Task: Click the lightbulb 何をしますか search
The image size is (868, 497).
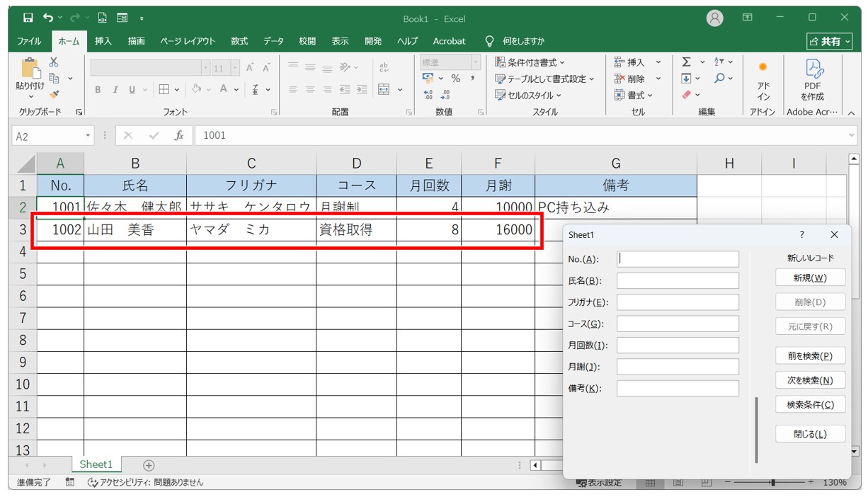Action: [514, 41]
